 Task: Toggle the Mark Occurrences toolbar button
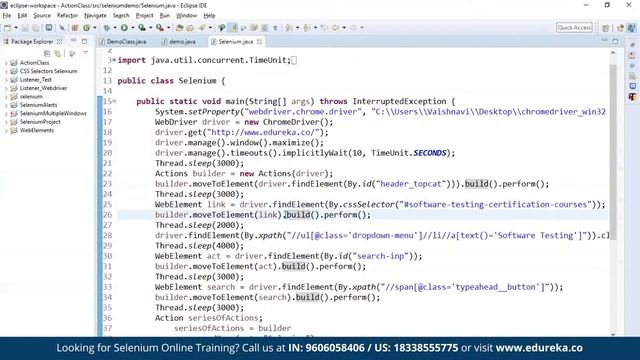tap(234, 28)
